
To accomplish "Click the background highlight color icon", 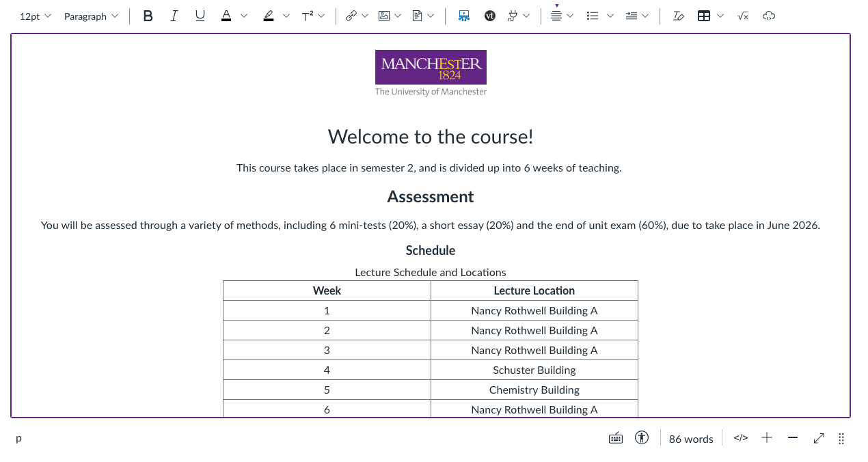I will tap(269, 16).
